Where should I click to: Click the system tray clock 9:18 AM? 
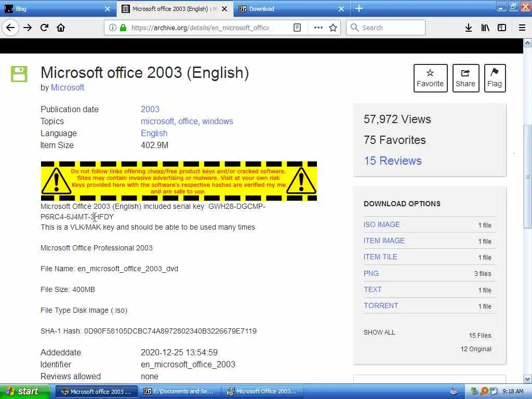click(513, 392)
